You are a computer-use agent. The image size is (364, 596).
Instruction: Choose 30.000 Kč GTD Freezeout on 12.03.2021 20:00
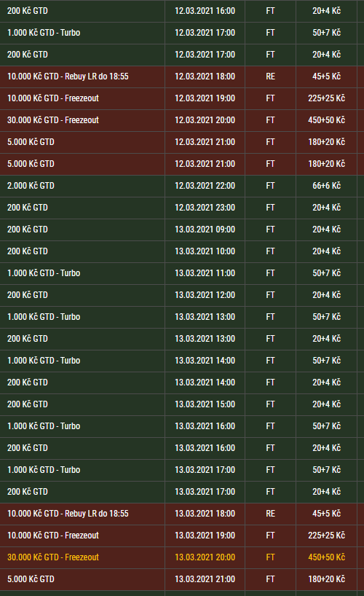click(182, 120)
